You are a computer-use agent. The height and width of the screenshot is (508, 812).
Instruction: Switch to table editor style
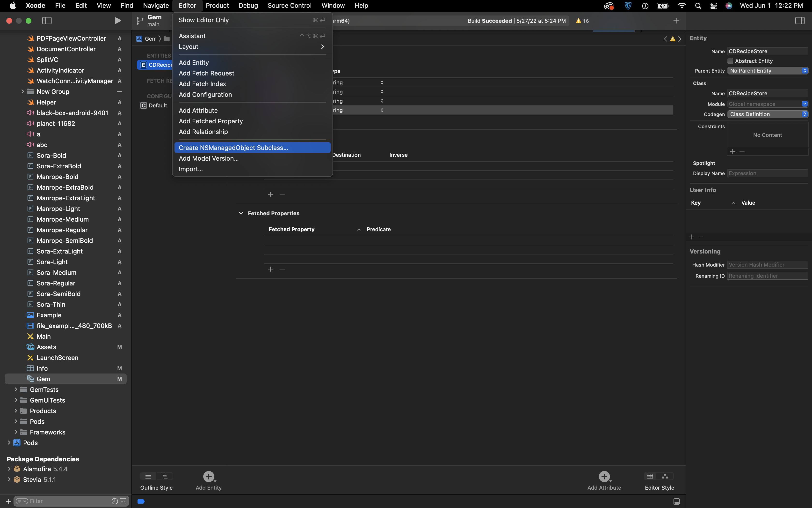(650, 476)
